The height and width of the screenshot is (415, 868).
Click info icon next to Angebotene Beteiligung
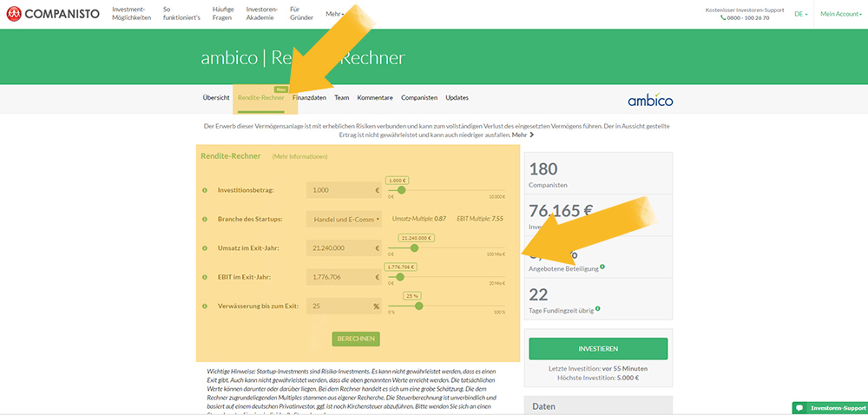pyautogui.click(x=602, y=267)
